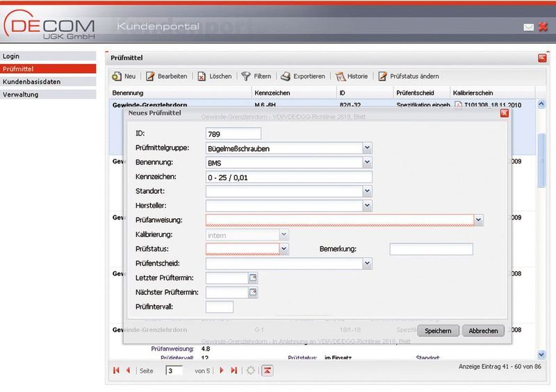Image resolution: width=556 pixels, height=392 pixels.
Task: Go to next page arrow in pager
Action: click(x=222, y=370)
